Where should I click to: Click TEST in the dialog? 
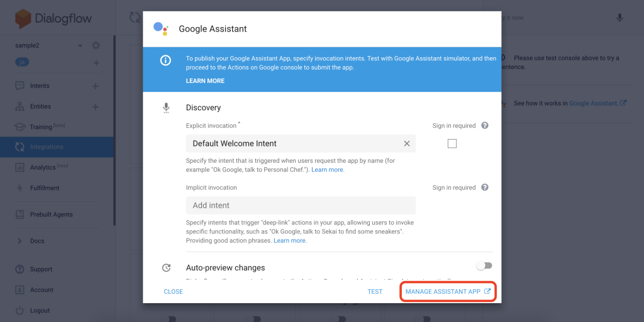pyautogui.click(x=375, y=292)
